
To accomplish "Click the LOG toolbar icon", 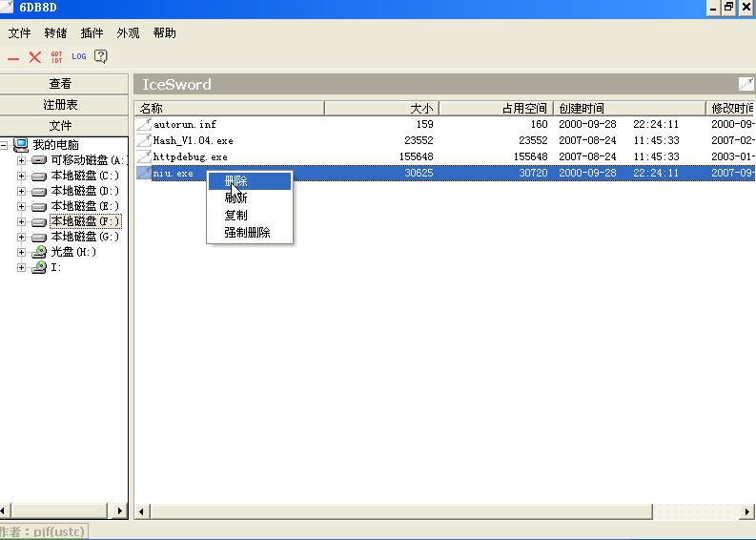I will pos(79,57).
